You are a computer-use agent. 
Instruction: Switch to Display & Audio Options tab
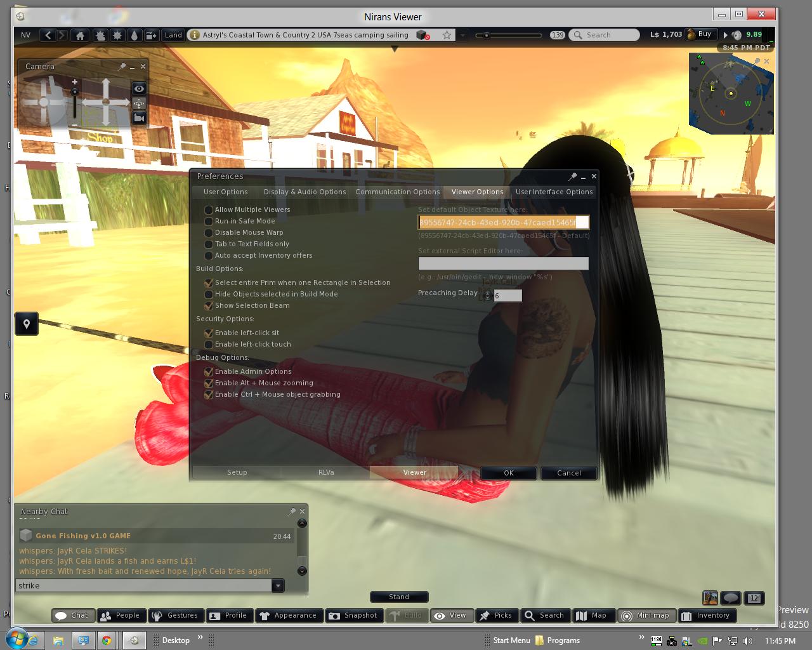pyautogui.click(x=304, y=192)
